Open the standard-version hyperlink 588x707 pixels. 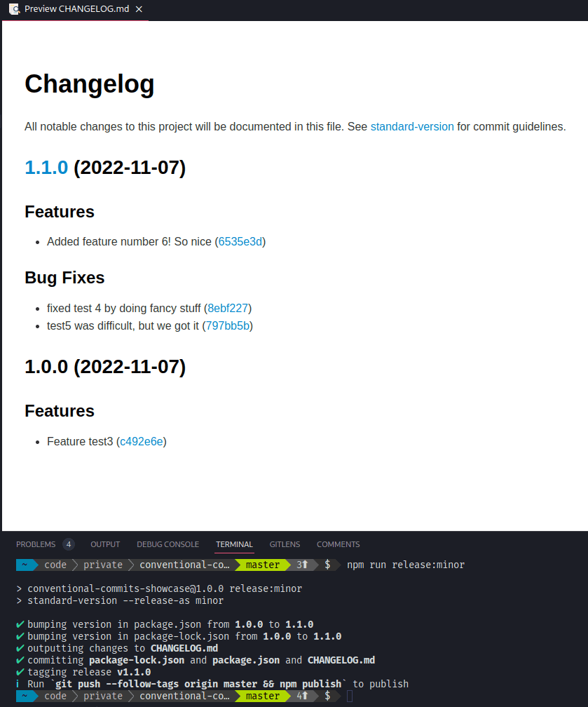411,126
